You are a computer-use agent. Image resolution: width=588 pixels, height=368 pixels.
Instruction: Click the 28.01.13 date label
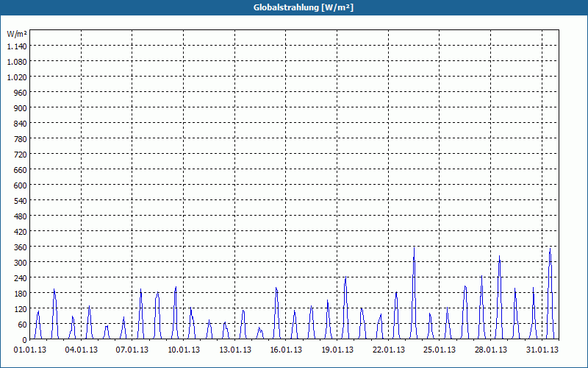tap(490, 350)
